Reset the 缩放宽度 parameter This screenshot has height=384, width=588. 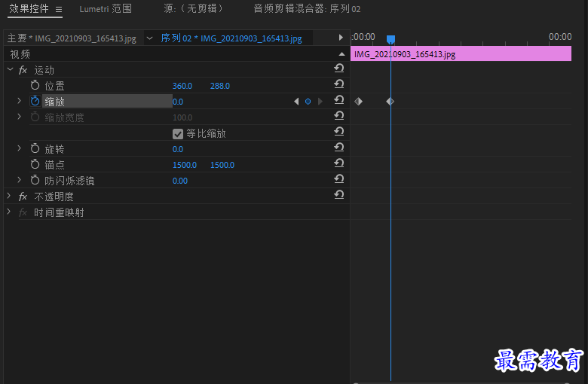point(339,115)
